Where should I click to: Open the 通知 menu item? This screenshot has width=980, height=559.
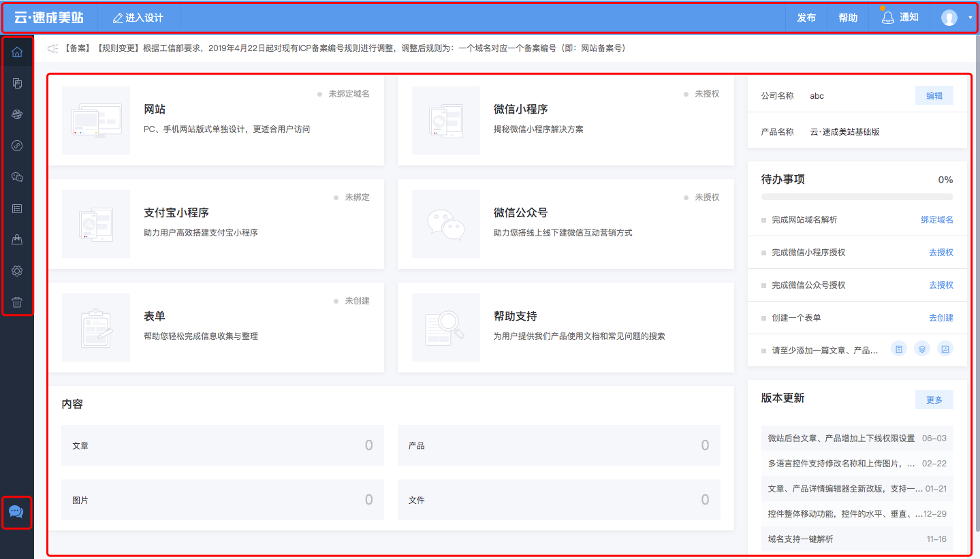(x=909, y=18)
